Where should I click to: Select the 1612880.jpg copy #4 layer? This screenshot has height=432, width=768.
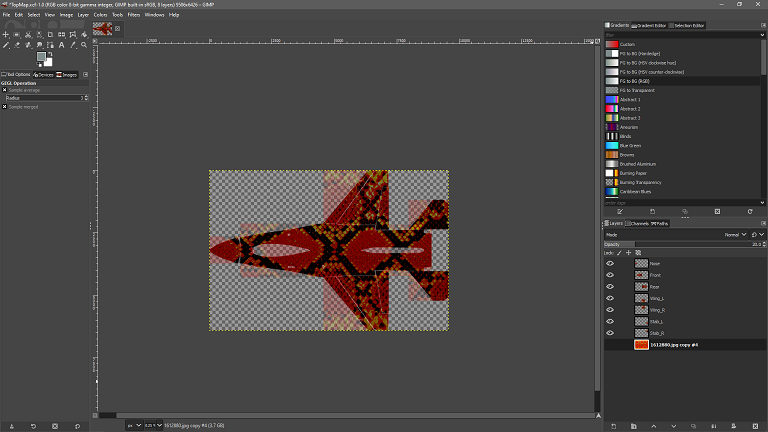[x=673, y=344]
